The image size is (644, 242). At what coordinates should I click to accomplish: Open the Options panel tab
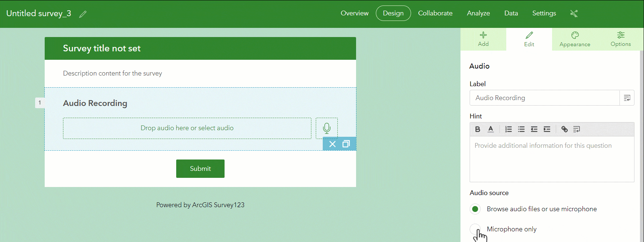click(621, 39)
